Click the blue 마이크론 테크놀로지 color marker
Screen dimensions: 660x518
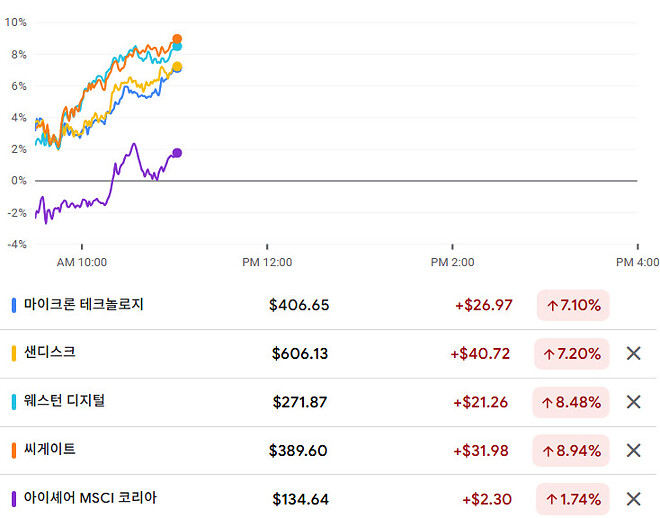14,305
